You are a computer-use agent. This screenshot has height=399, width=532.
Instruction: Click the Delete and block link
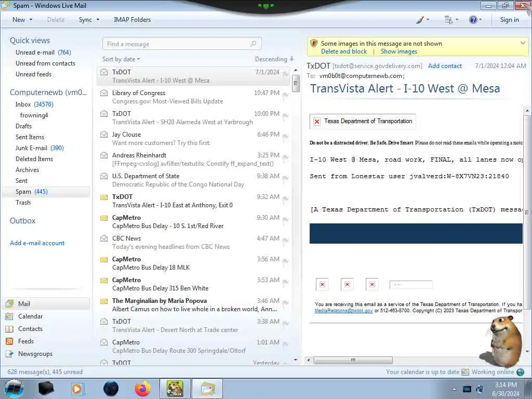pos(344,51)
